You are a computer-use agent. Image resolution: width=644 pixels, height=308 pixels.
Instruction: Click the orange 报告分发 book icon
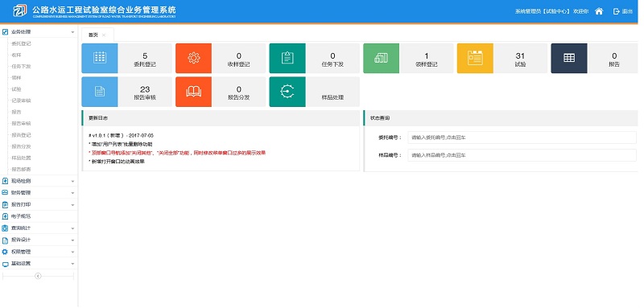[193, 92]
